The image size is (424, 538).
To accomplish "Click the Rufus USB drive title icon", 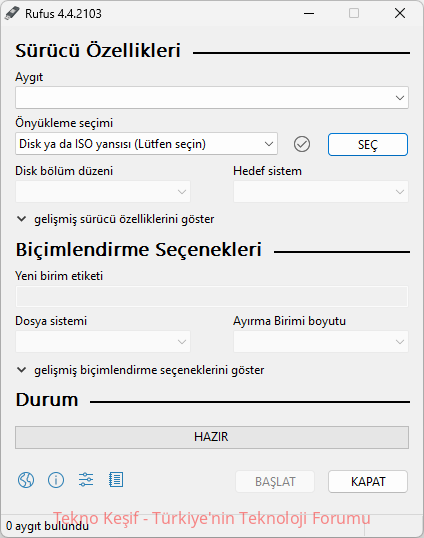I will click(x=12, y=14).
